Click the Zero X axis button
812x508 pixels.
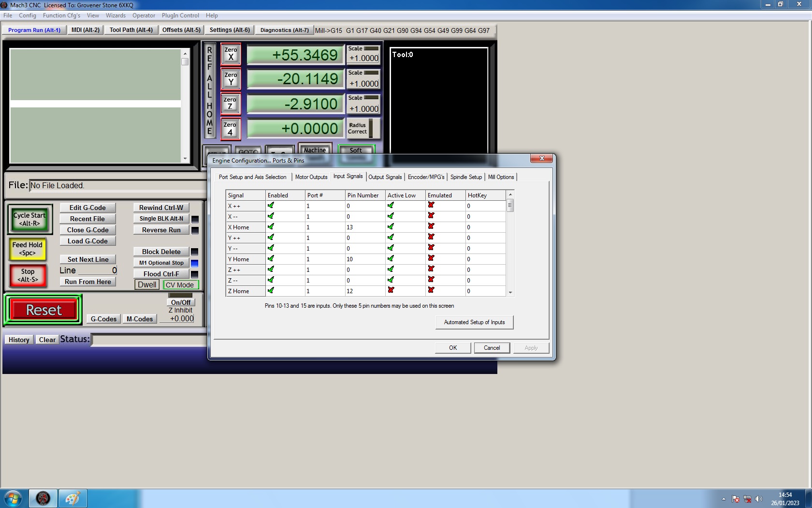231,54
